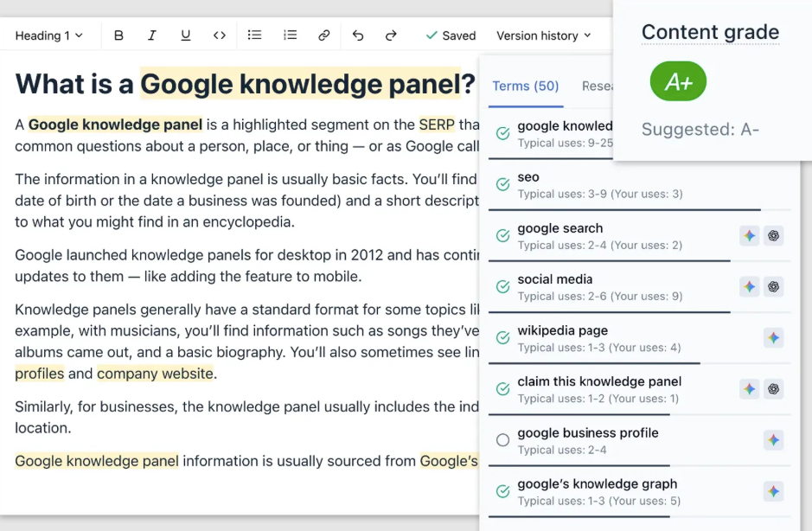Click the seo usage progress bar

coord(640,210)
